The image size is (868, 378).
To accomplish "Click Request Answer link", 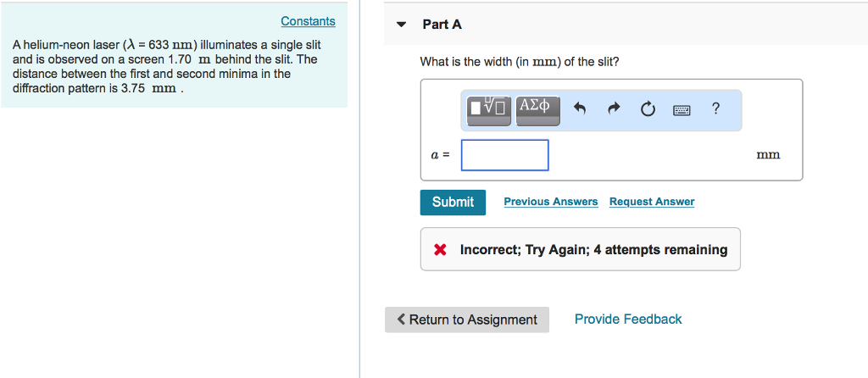I will click(652, 202).
